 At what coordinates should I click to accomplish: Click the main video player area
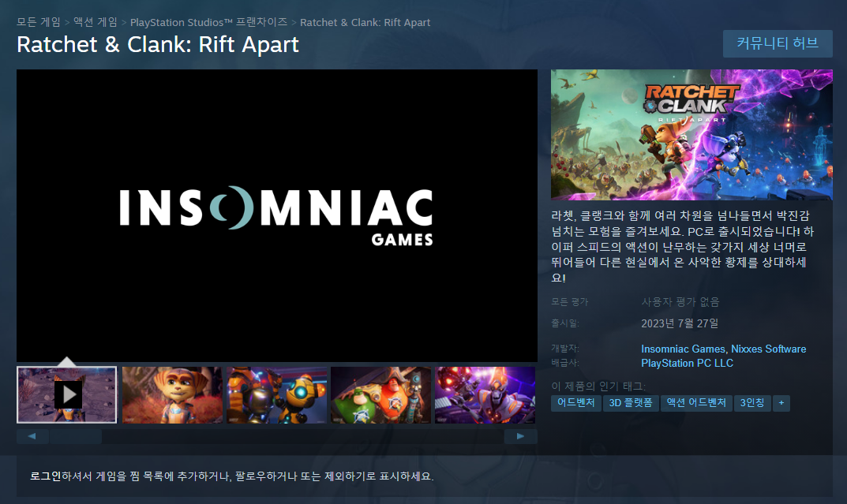coord(277,215)
